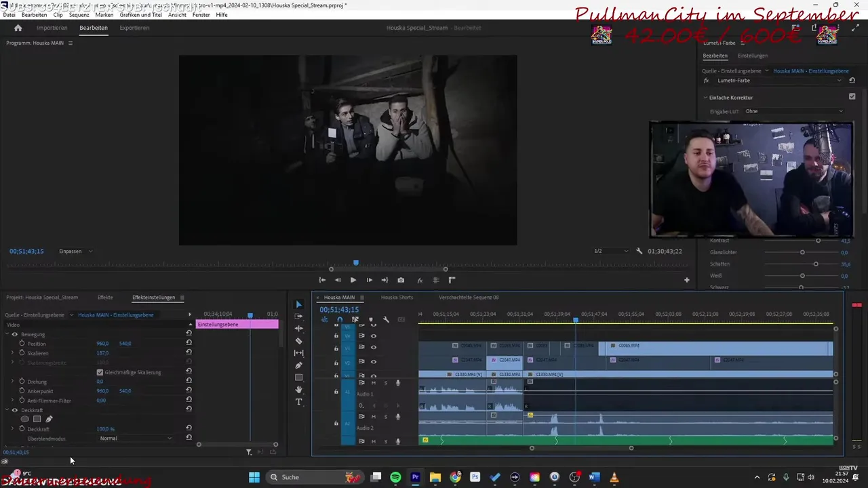
Task: Select the Rectangle tool in tools panel
Action: coord(298,378)
